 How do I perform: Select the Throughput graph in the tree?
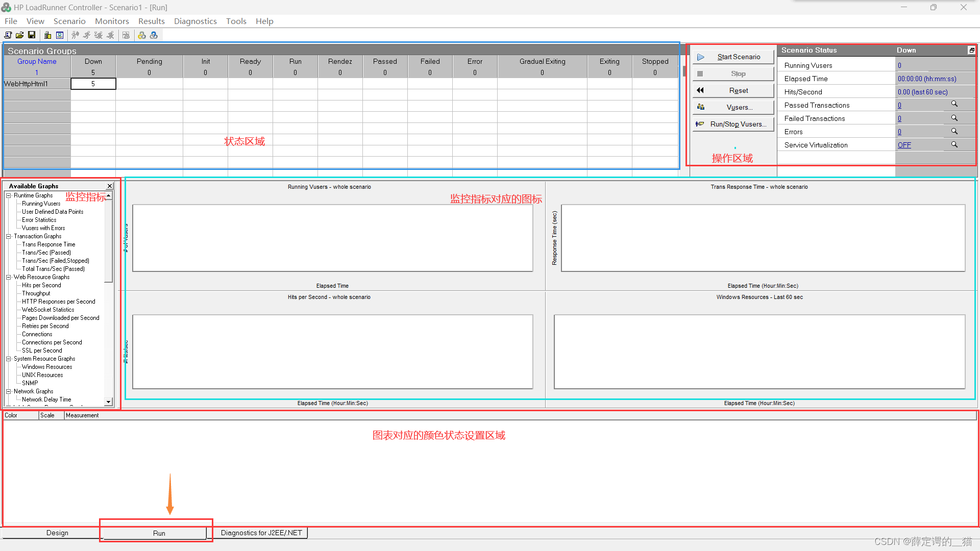coord(36,293)
